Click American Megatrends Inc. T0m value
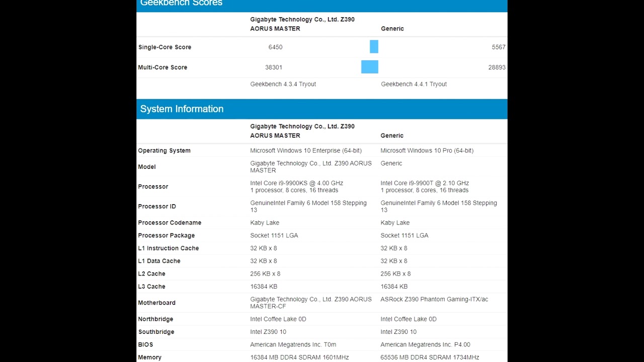Viewport: 644px width, 362px height. pyautogui.click(x=293, y=345)
